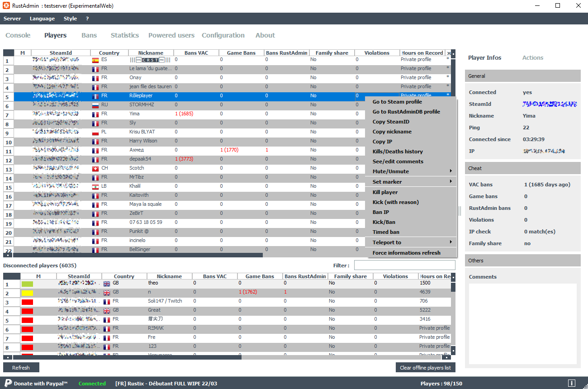Expand the Set marker submenu
588x389 pixels.
click(x=411, y=182)
